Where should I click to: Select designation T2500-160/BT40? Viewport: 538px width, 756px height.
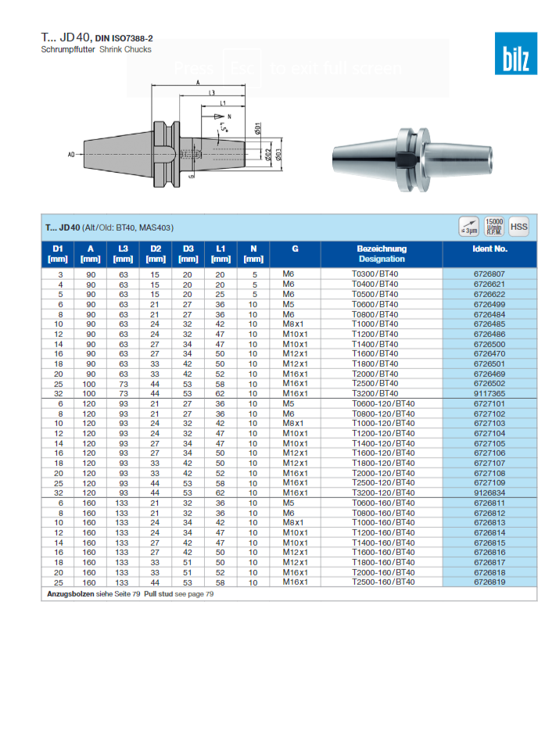click(x=383, y=582)
